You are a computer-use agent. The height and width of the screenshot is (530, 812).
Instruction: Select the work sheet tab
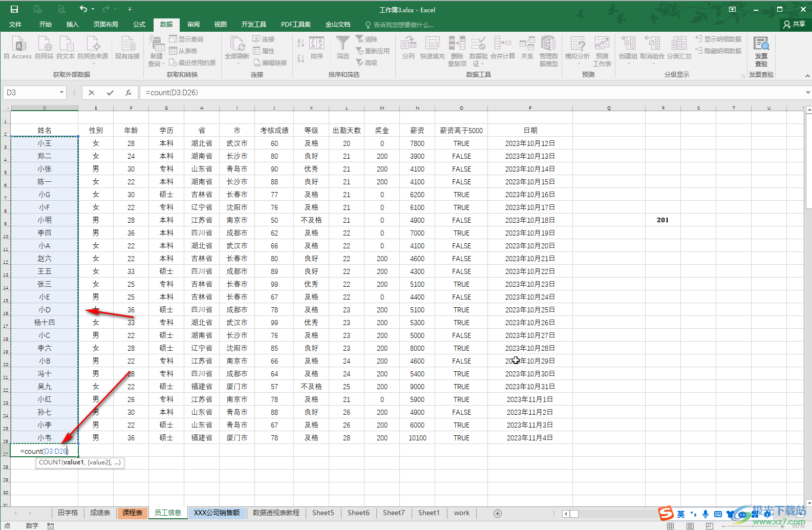[x=462, y=513]
